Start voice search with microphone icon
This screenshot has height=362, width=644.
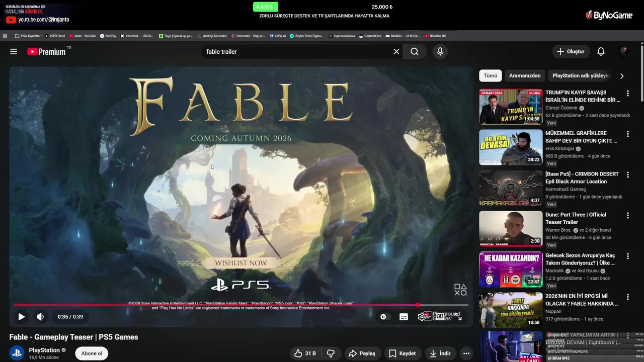click(440, 52)
